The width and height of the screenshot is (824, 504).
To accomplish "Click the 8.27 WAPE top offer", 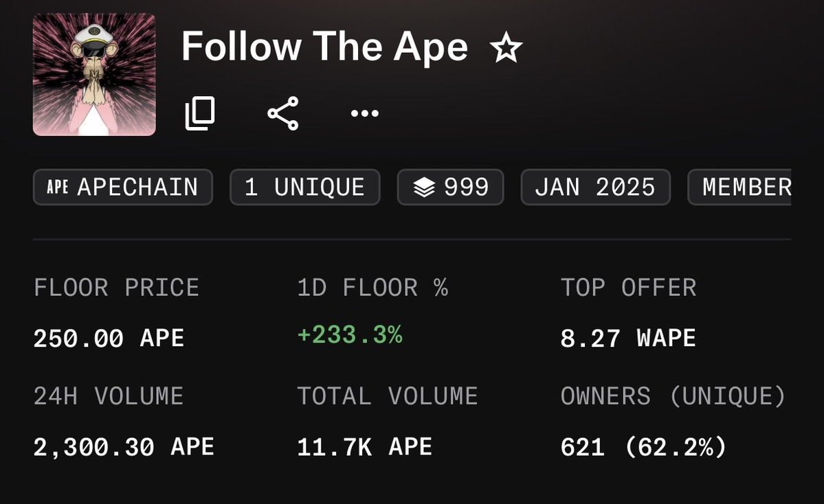I will (x=628, y=338).
